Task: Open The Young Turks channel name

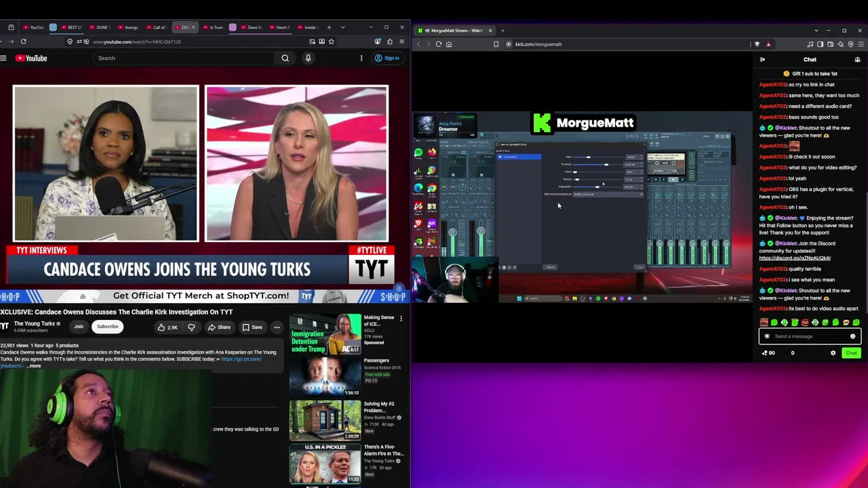Action: tap(35, 324)
